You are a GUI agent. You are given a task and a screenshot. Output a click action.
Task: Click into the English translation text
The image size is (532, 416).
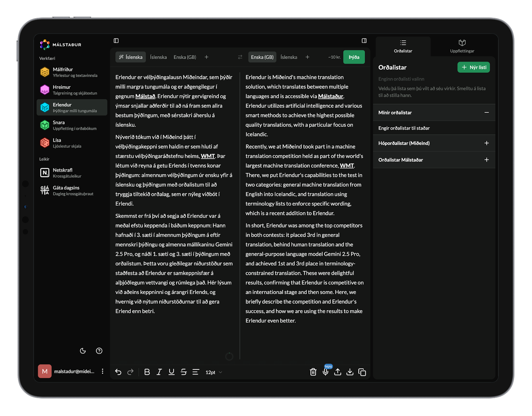tap(305, 199)
